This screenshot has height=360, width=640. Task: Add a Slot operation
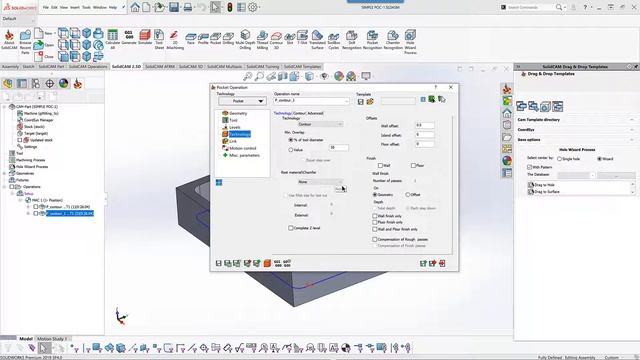(x=290, y=38)
